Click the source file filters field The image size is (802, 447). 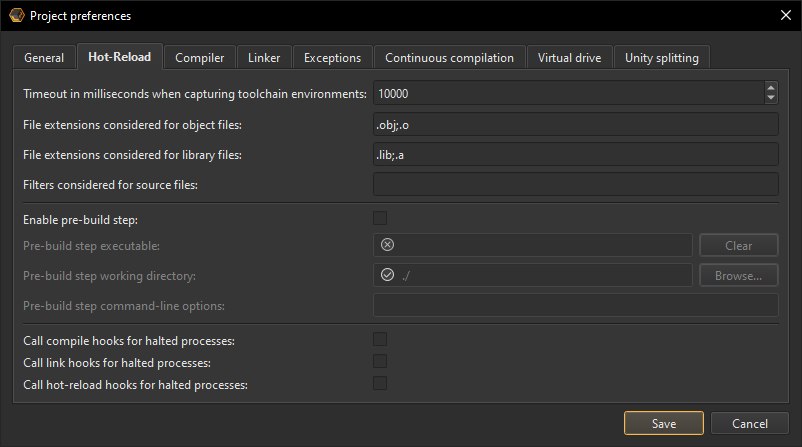pos(576,184)
